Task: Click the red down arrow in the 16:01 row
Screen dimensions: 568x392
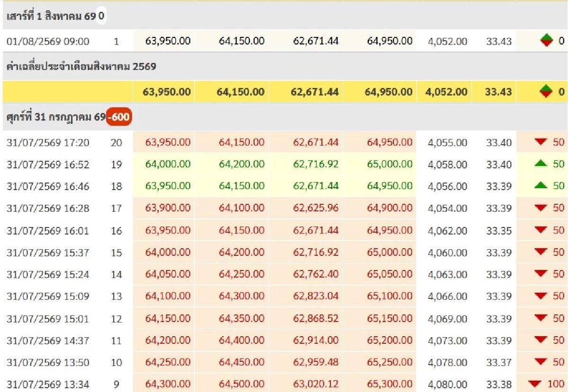Action: point(541,230)
